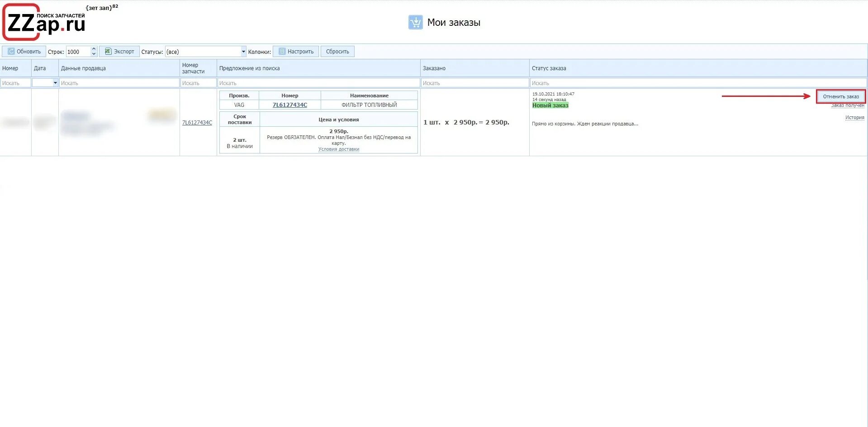Click the Номер column search filter field

click(16, 83)
